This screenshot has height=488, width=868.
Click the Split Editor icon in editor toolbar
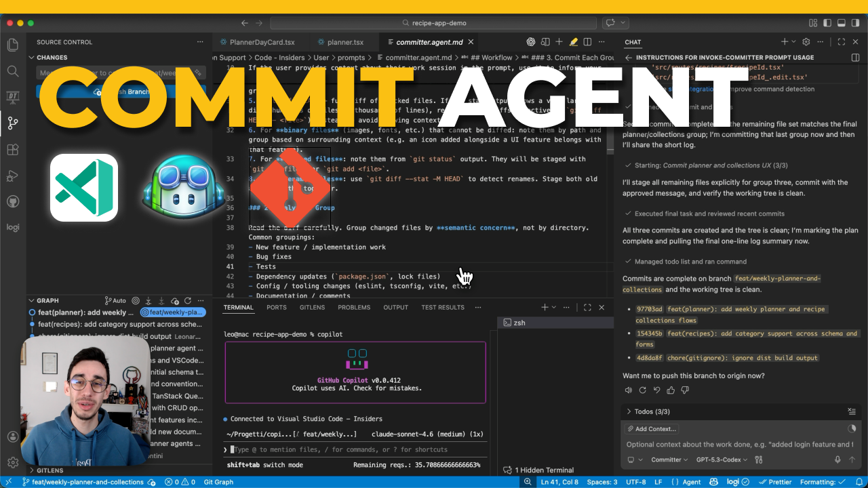(587, 41)
